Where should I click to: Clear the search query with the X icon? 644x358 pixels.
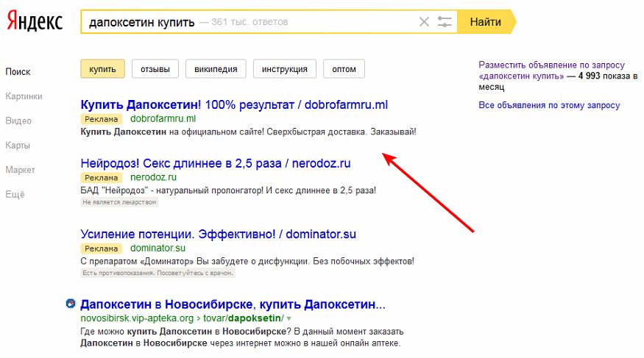click(x=424, y=22)
